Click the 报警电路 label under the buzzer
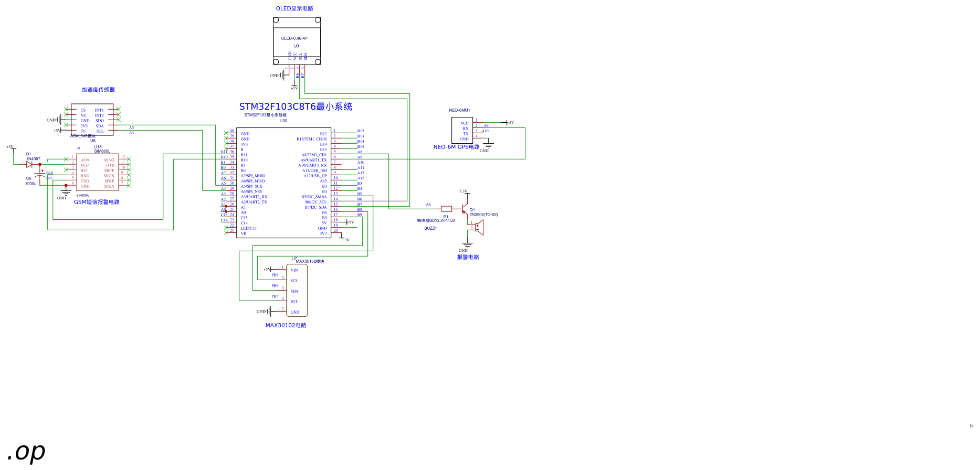 click(468, 257)
